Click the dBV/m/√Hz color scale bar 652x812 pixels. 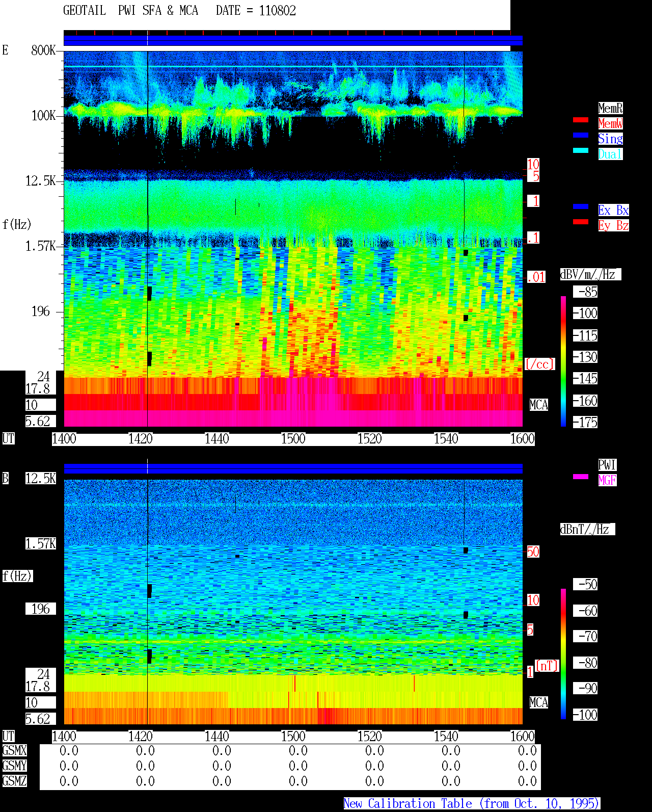563,361
